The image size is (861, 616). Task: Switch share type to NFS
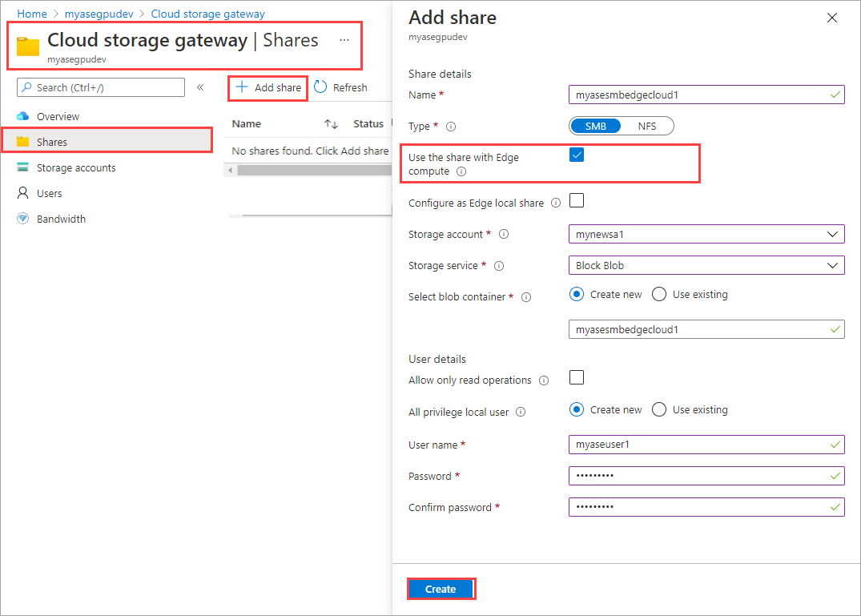(x=647, y=126)
